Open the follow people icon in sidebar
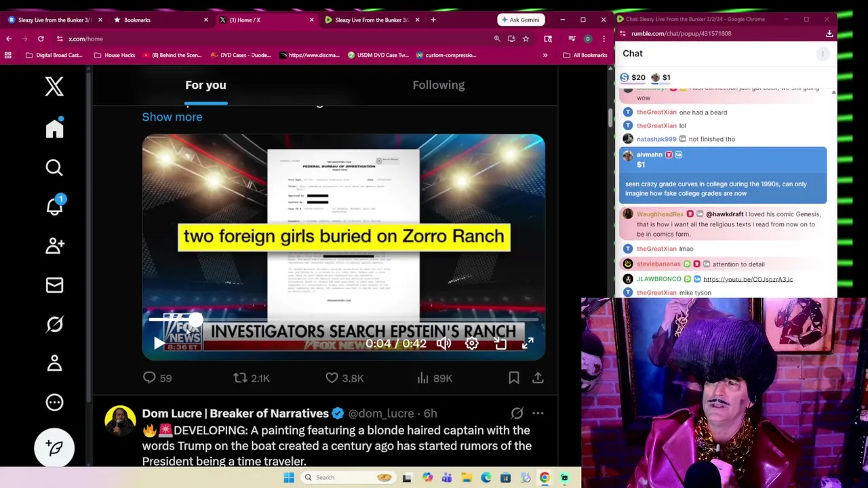The image size is (868, 488). [x=54, y=245]
